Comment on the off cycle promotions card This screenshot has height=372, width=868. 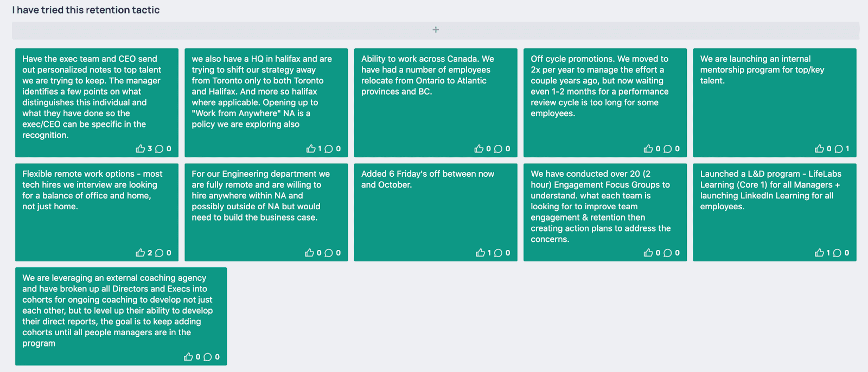(668, 149)
